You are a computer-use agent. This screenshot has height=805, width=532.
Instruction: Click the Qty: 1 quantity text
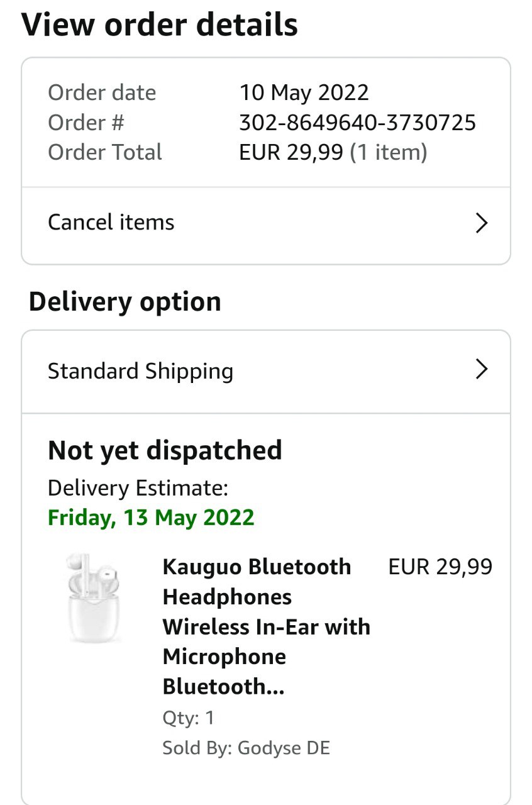[x=188, y=718]
